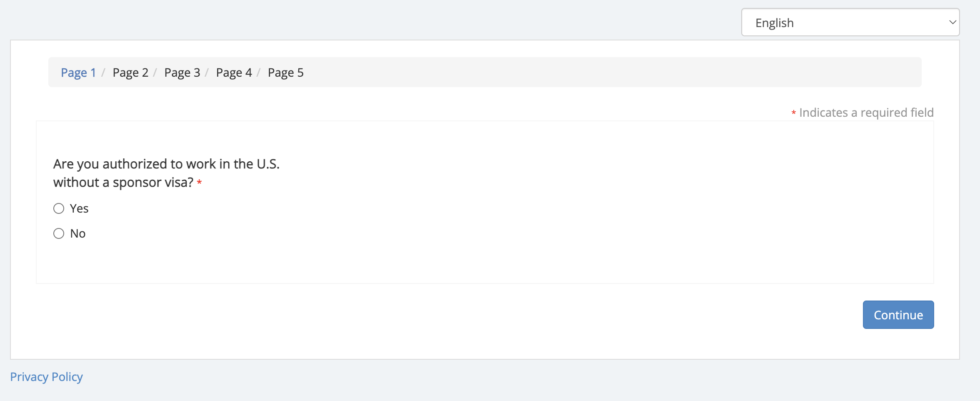This screenshot has height=401, width=980.
Task: Open the Privacy Policy link
Action: 46,377
